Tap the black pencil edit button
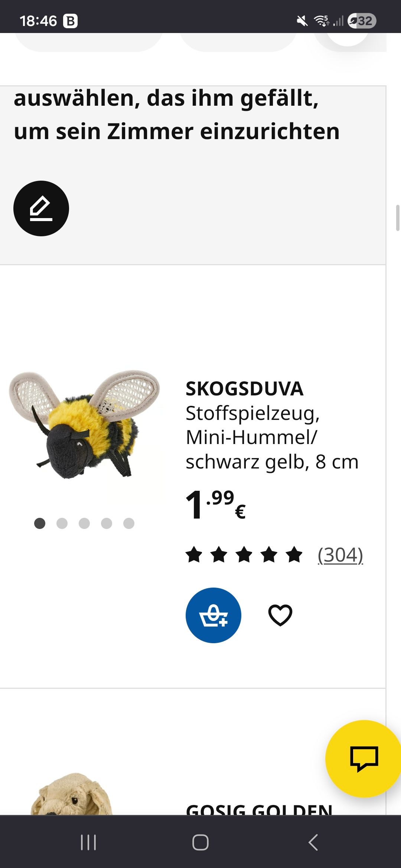401x868 pixels. 41,208
